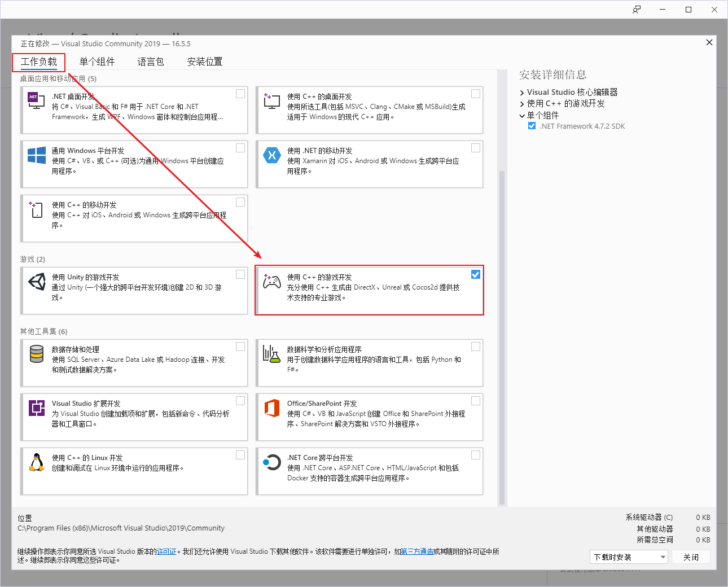Click the .NET Core cross-platform icon
Viewport: 728px width, 587px height.
pyautogui.click(x=272, y=462)
